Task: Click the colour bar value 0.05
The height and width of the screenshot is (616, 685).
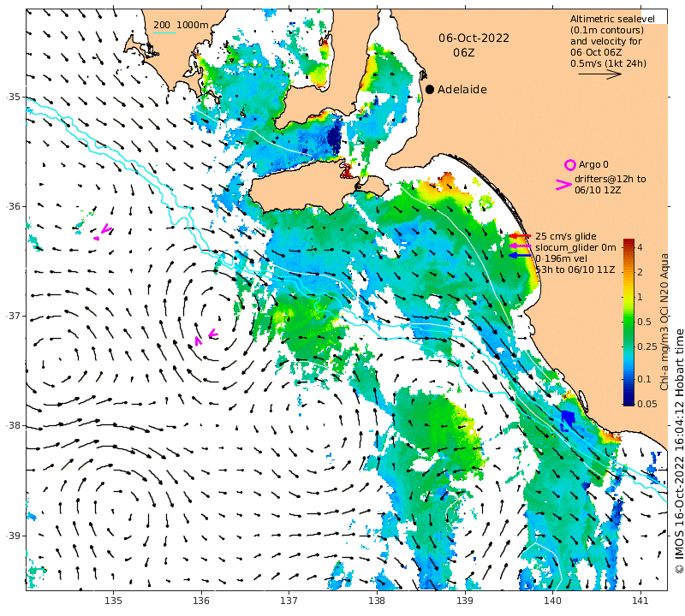Action: (x=647, y=404)
